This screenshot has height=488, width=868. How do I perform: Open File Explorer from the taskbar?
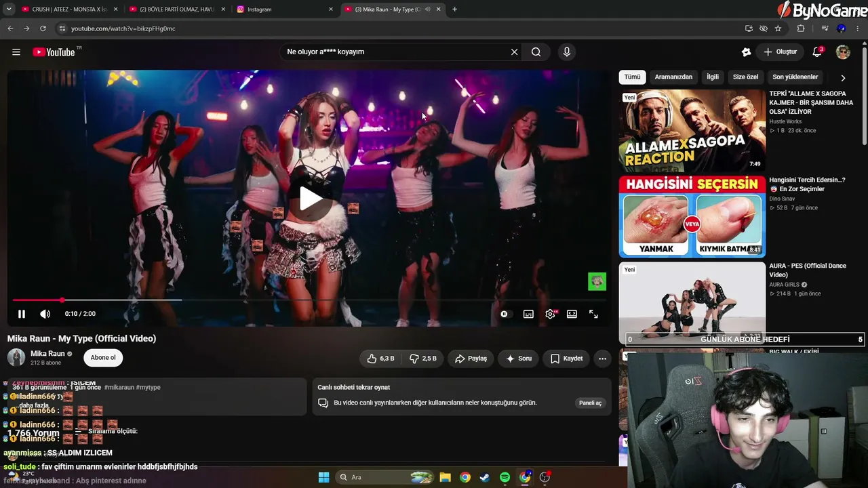pos(445,477)
